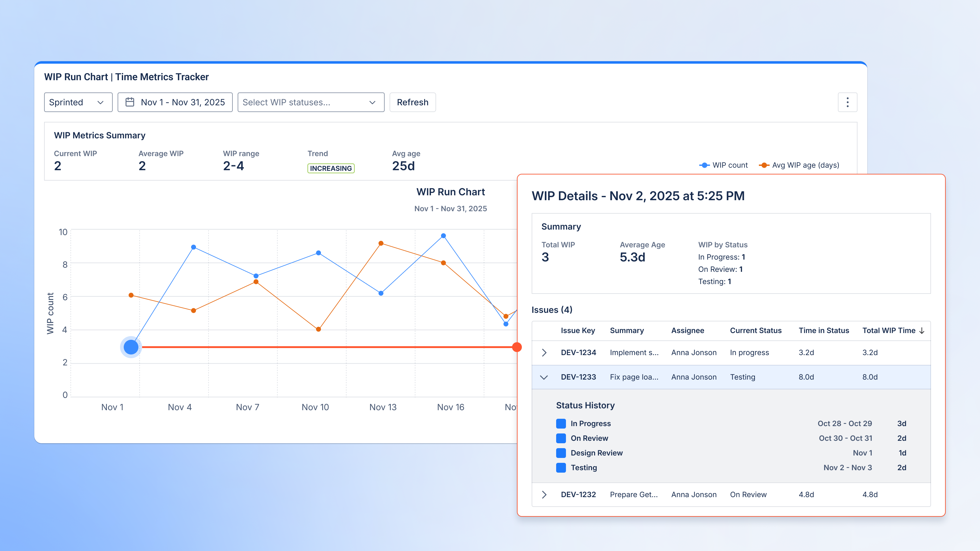Click the calendar icon in the date range field
980x551 pixels.
point(130,102)
